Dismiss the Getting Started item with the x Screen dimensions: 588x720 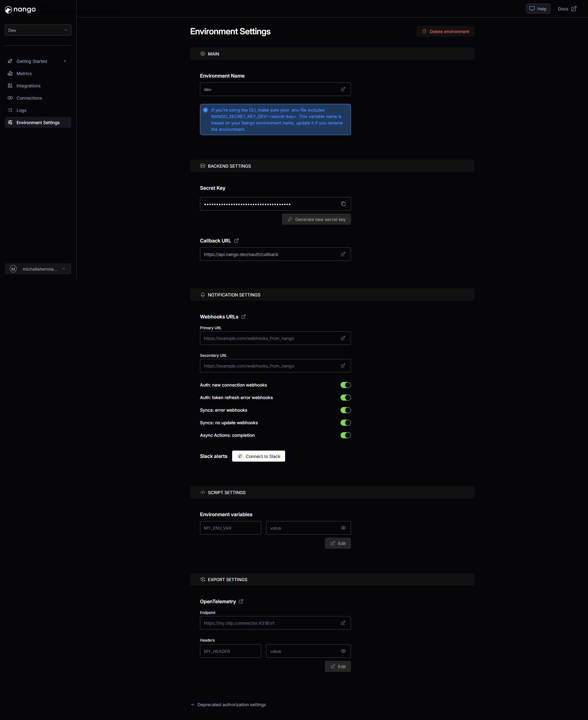(65, 61)
